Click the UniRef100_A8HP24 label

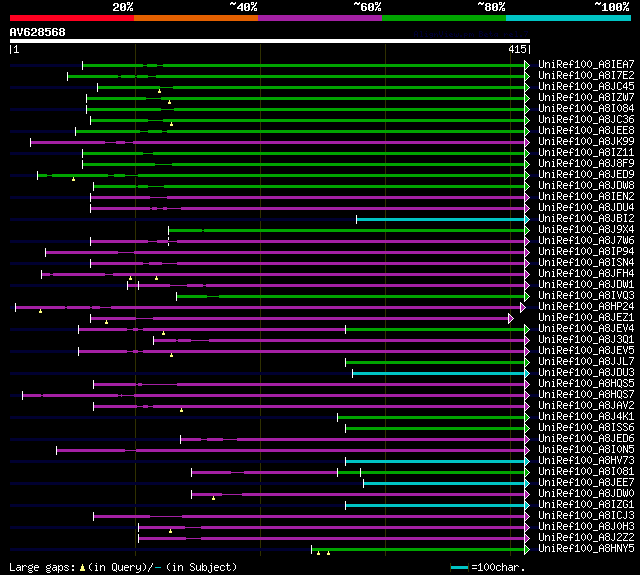pos(586,307)
